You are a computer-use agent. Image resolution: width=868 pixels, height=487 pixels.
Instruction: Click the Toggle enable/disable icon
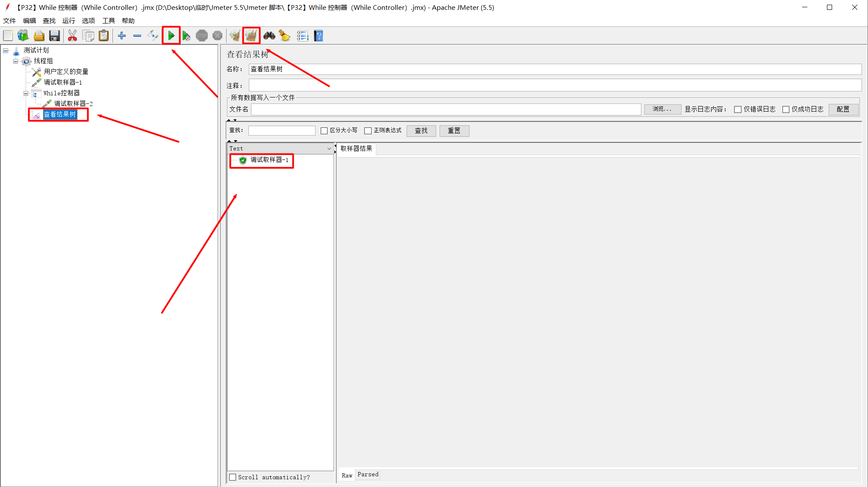(153, 36)
